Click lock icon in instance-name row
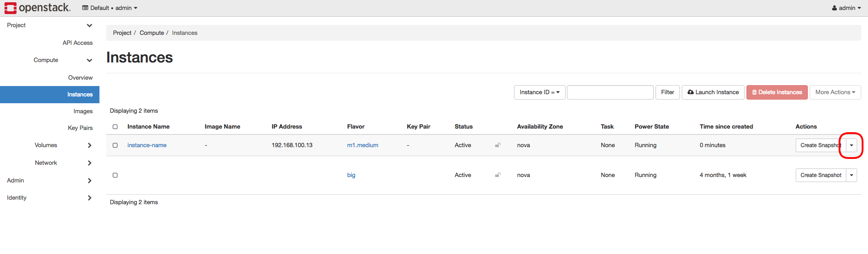 pyautogui.click(x=498, y=145)
